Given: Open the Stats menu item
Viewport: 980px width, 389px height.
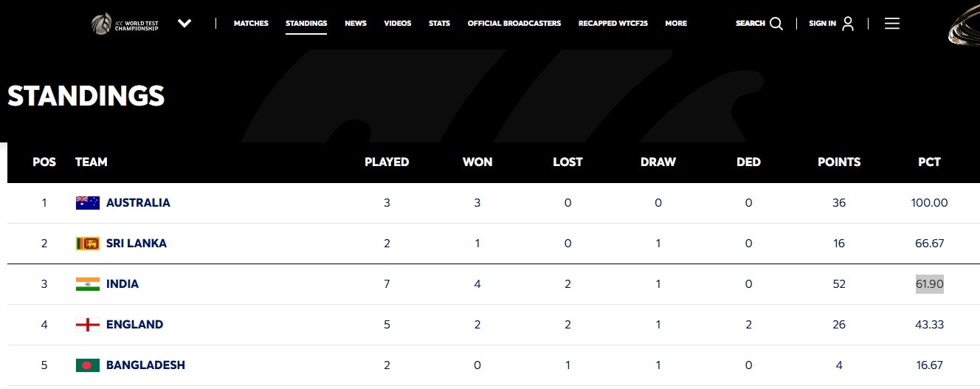Looking at the screenshot, I should [x=439, y=24].
